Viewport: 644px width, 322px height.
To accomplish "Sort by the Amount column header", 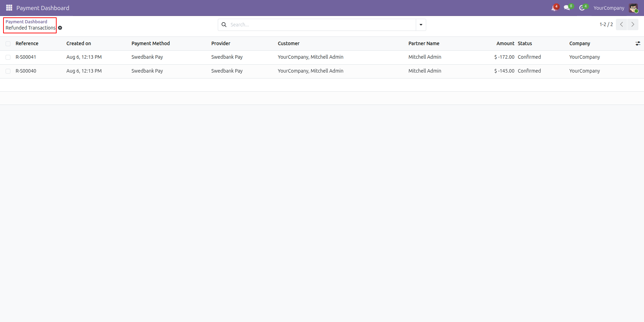I will [505, 43].
